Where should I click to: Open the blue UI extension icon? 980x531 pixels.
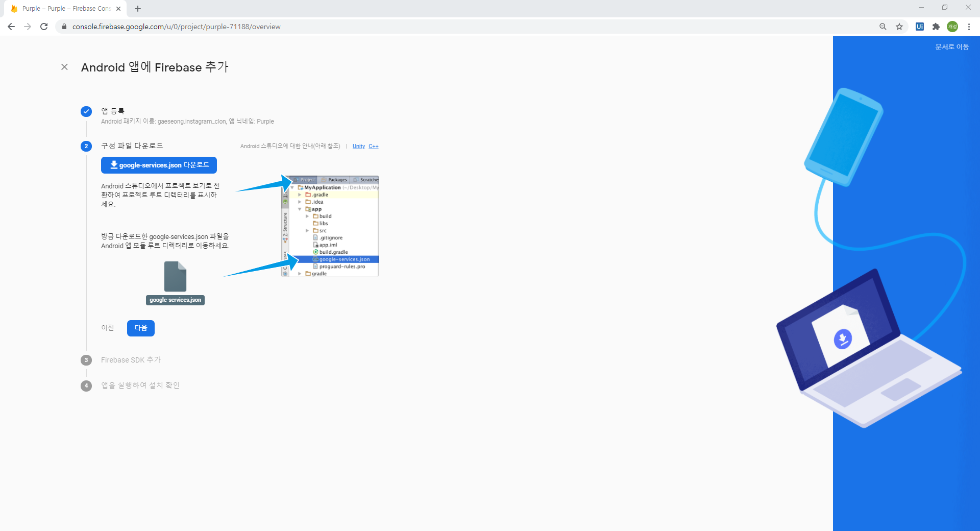(x=920, y=27)
